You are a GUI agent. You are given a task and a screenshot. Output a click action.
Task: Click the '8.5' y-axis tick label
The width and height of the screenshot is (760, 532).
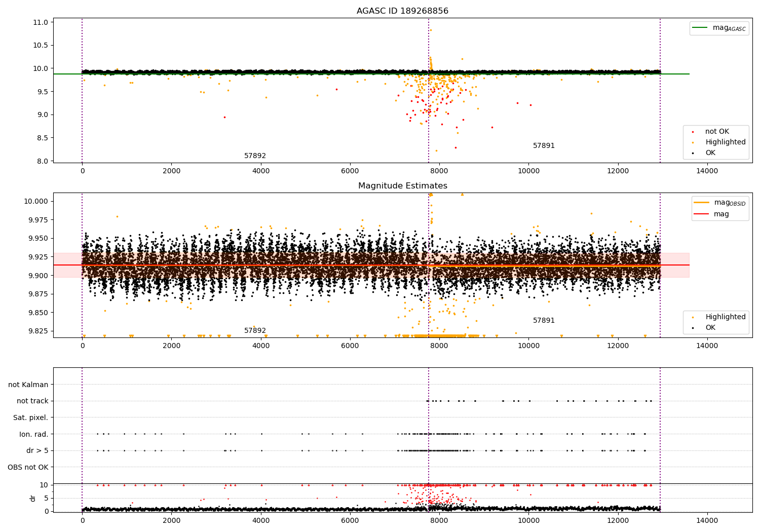click(x=43, y=138)
